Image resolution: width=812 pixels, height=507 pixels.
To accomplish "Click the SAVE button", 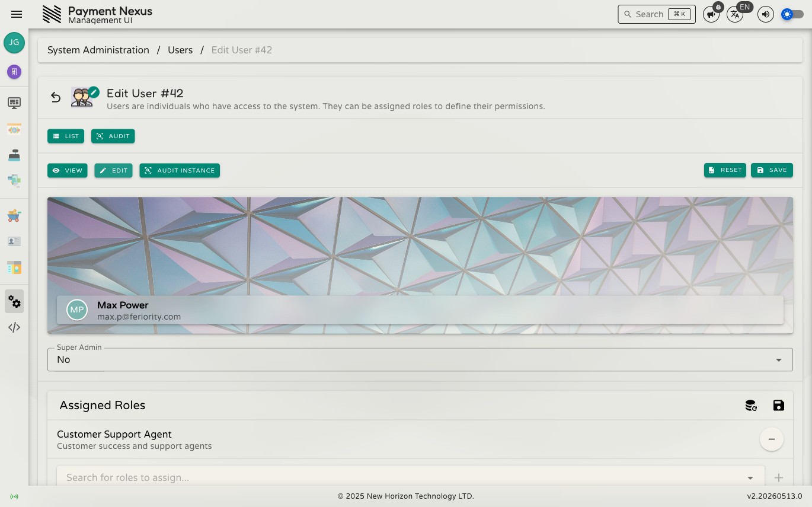I will point(772,170).
